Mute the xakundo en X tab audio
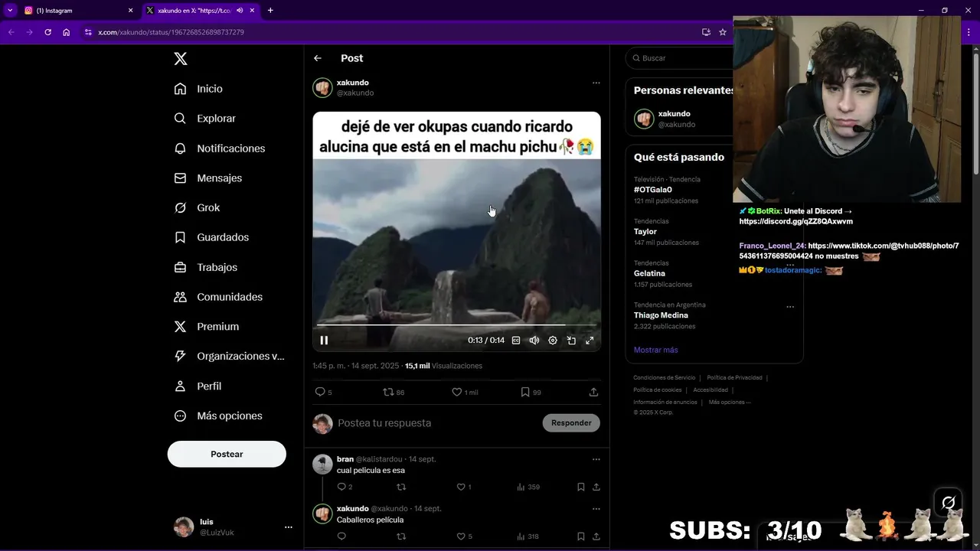 pyautogui.click(x=240, y=11)
